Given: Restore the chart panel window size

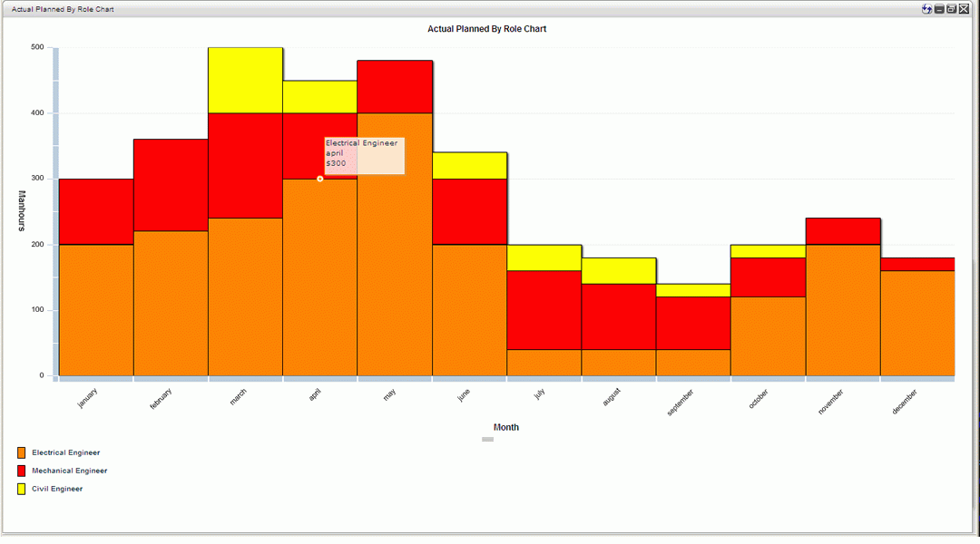Looking at the screenshot, I should point(952,9).
